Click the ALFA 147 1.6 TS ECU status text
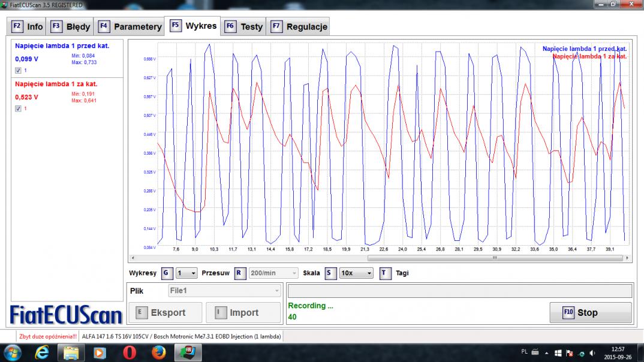Viewport: 644px width, 362px height. 181,337
